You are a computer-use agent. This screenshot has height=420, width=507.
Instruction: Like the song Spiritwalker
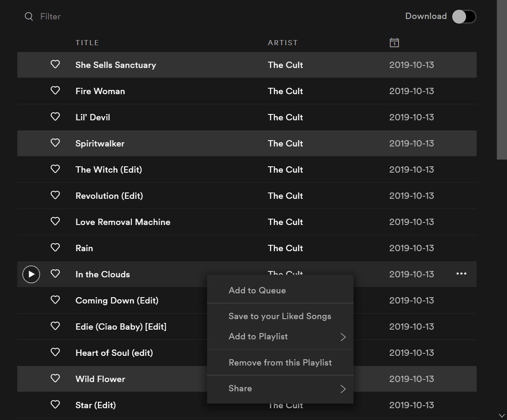click(x=55, y=143)
